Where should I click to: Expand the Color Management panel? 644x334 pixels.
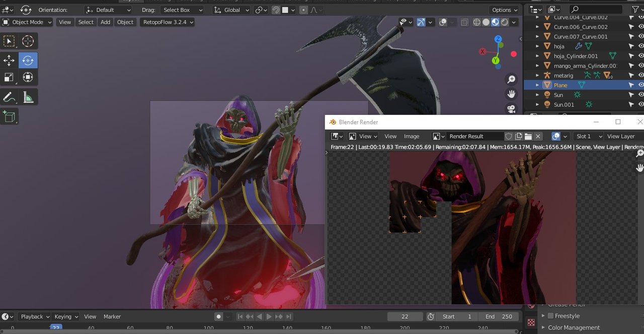click(x=543, y=327)
